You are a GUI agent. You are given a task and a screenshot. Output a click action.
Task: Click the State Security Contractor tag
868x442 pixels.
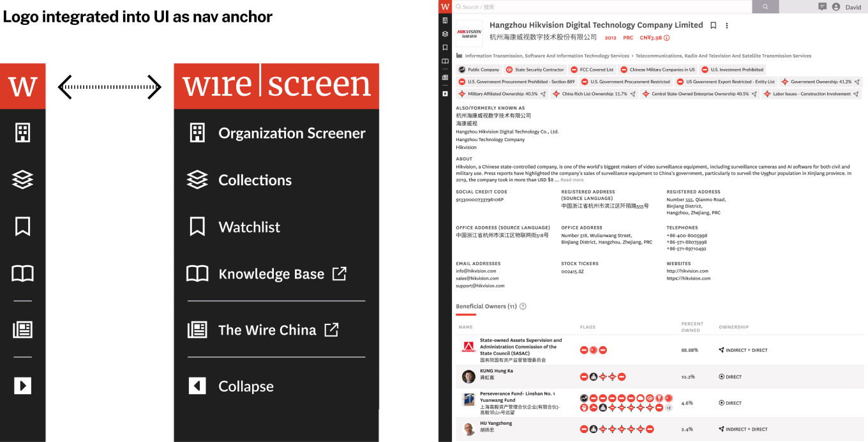pos(535,70)
